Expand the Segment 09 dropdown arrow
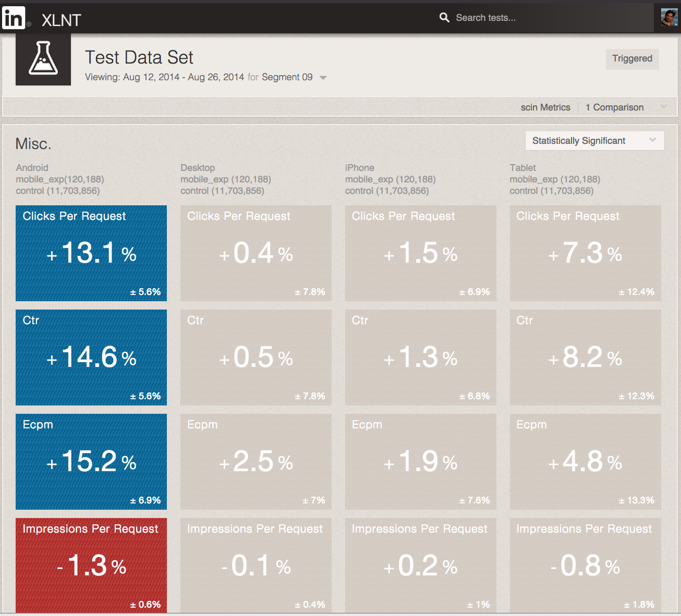681x616 pixels. coord(323,78)
